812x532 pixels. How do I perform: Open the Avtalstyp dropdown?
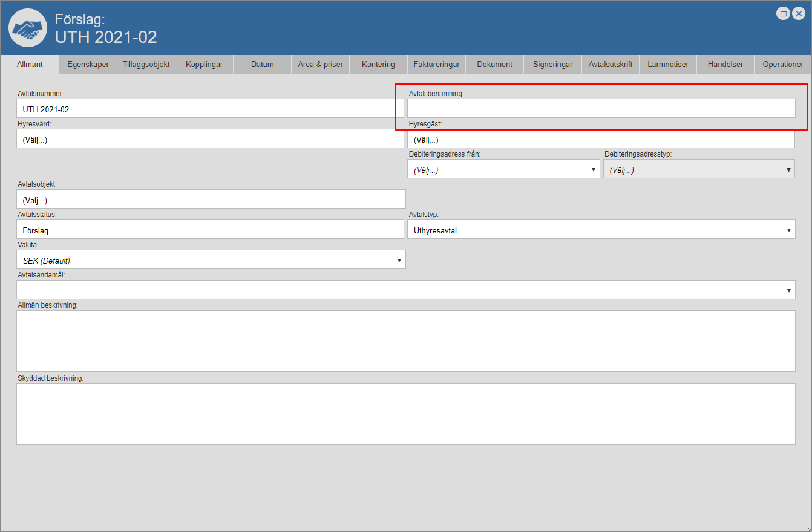point(601,230)
